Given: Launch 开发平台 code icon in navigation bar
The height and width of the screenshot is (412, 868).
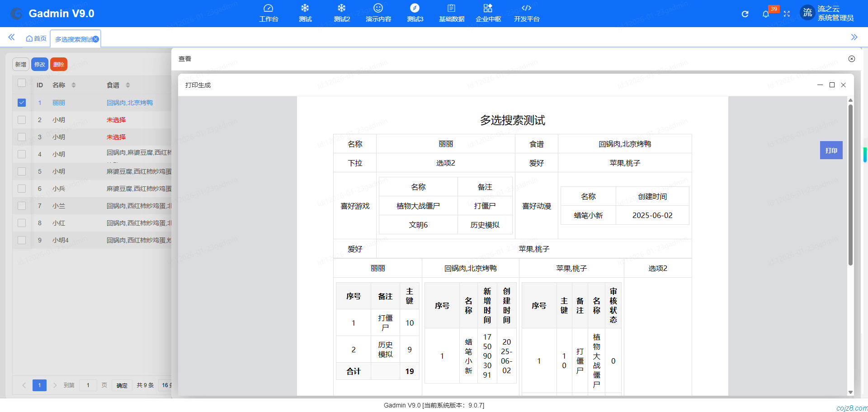Looking at the screenshot, I should click(526, 13).
